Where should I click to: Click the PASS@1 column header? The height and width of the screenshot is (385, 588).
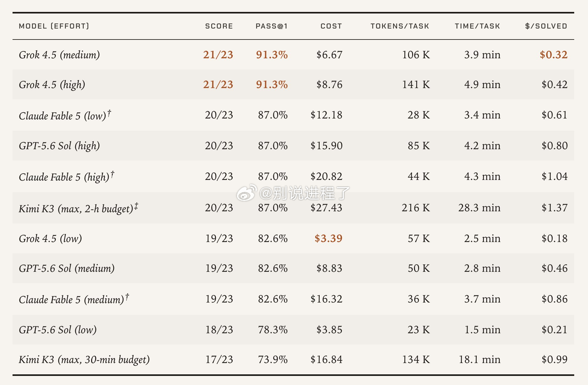(271, 26)
